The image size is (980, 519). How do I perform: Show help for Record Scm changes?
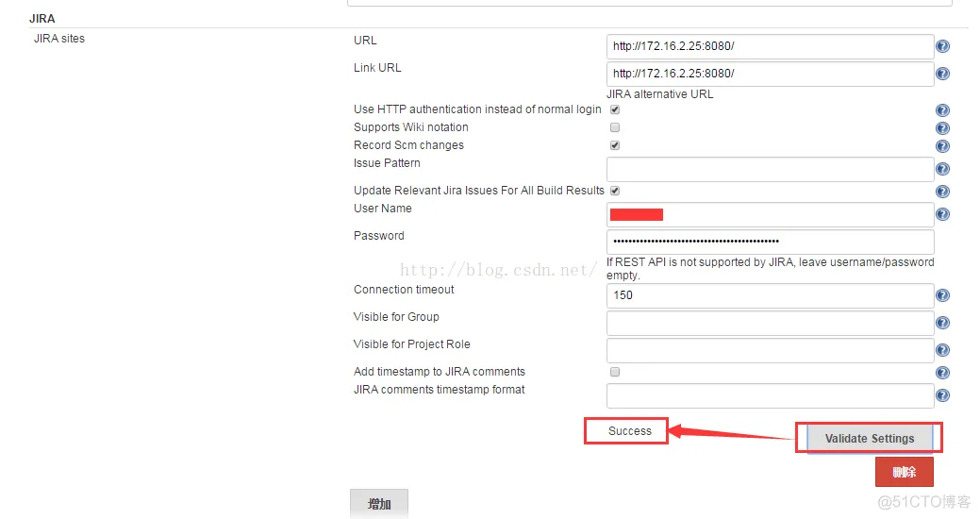(942, 146)
